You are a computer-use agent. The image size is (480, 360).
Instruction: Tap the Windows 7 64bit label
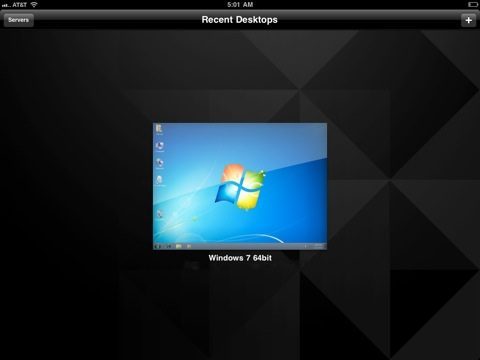[x=240, y=258]
